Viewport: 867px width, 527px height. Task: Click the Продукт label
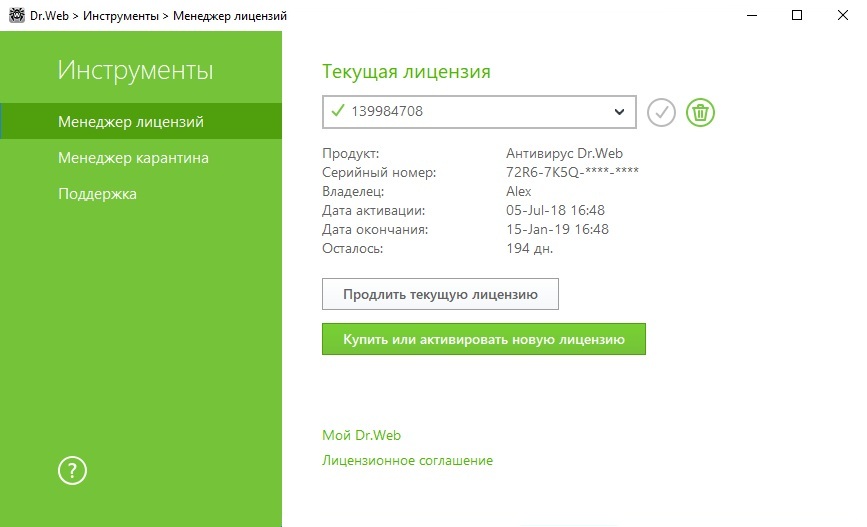click(x=351, y=153)
